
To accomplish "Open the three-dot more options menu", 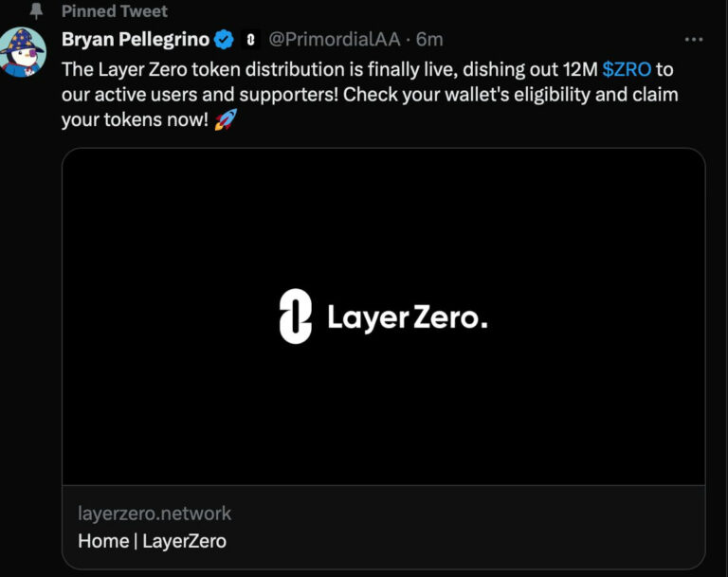I will (x=694, y=40).
